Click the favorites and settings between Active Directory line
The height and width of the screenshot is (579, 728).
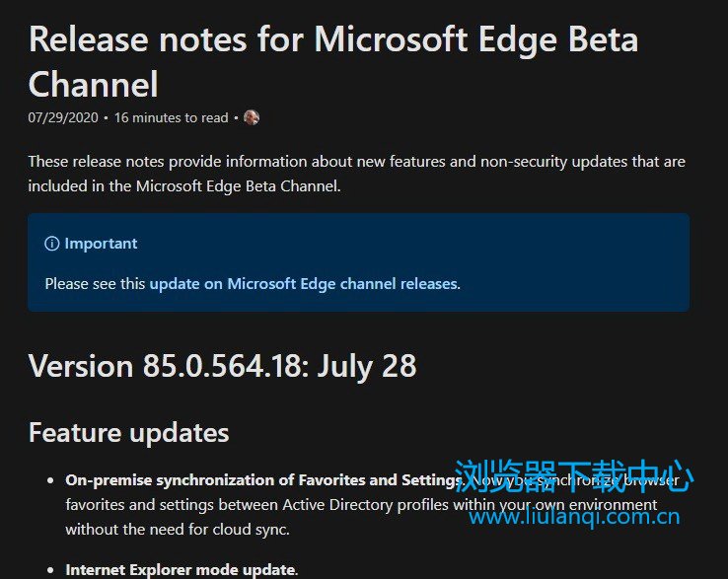pos(361,505)
